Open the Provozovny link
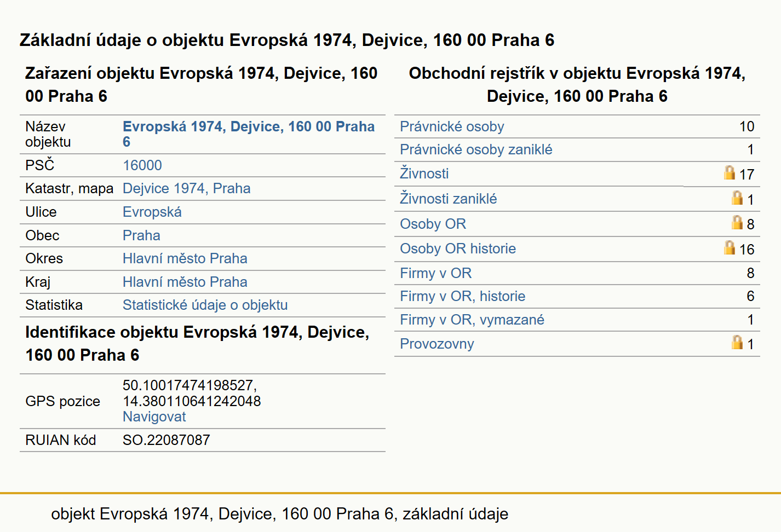This screenshot has height=532, width=781. tap(437, 344)
